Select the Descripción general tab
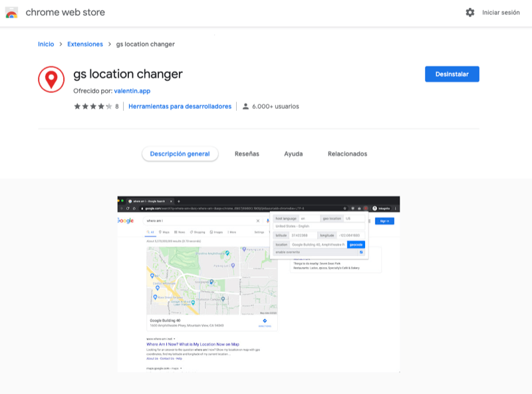532x394 pixels. pyautogui.click(x=180, y=154)
